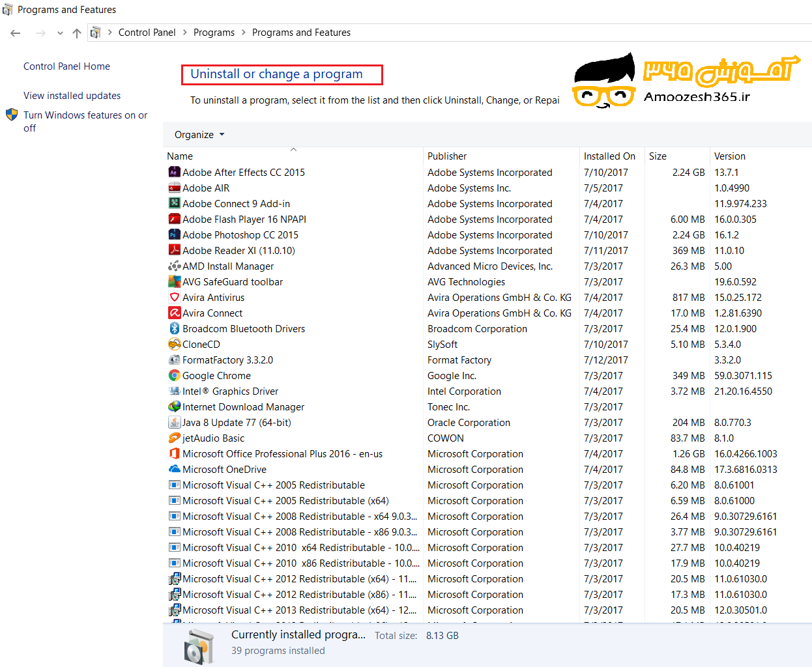Select the Adobe Connect 9 Add-in icon
This screenshot has width=812, height=667.
tap(174, 203)
